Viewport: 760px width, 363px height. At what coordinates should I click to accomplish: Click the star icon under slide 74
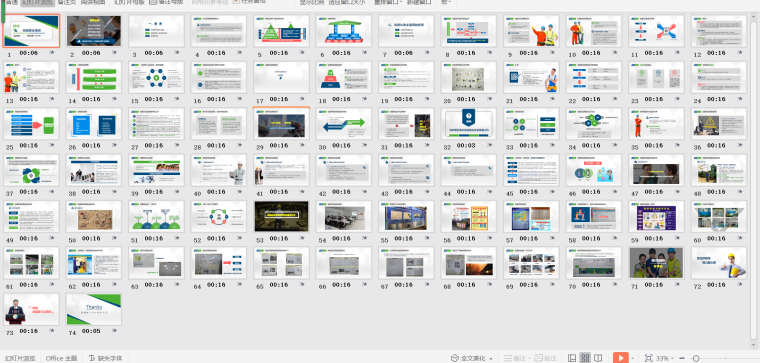[x=114, y=331]
